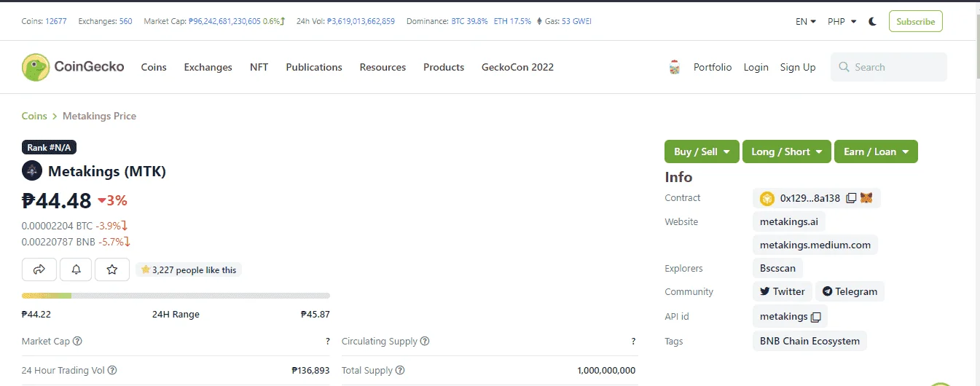The image size is (980, 386).
Task: Click the CoinGecko gecko logo
Action: coord(36,67)
